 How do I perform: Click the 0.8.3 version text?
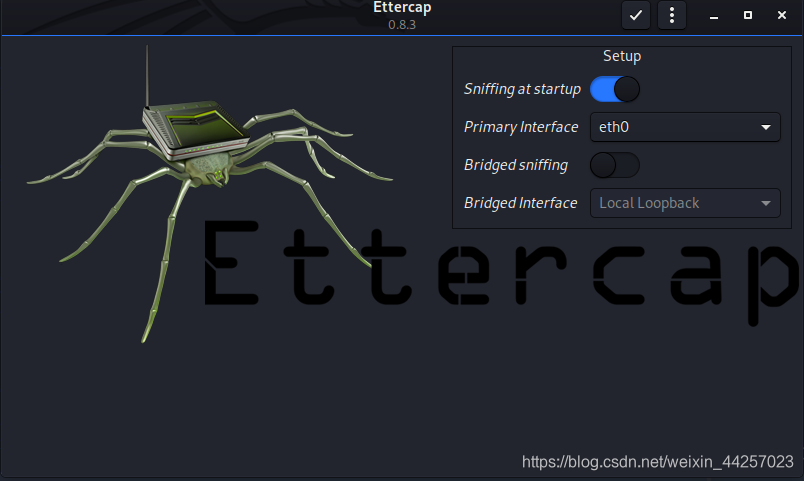(x=402, y=25)
